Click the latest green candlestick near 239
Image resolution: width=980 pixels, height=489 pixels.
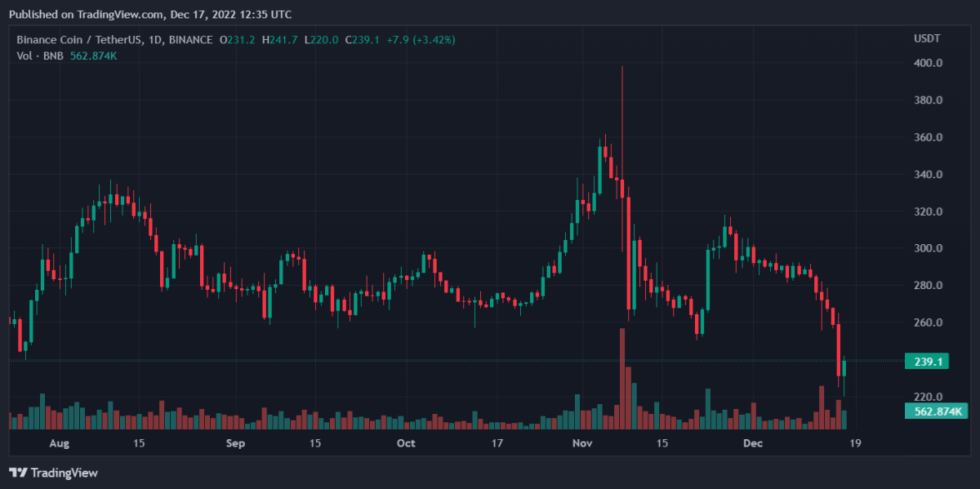click(x=844, y=368)
